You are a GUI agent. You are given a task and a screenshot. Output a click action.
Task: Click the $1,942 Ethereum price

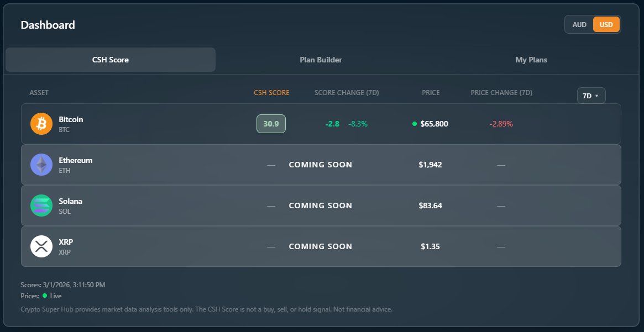pos(431,165)
